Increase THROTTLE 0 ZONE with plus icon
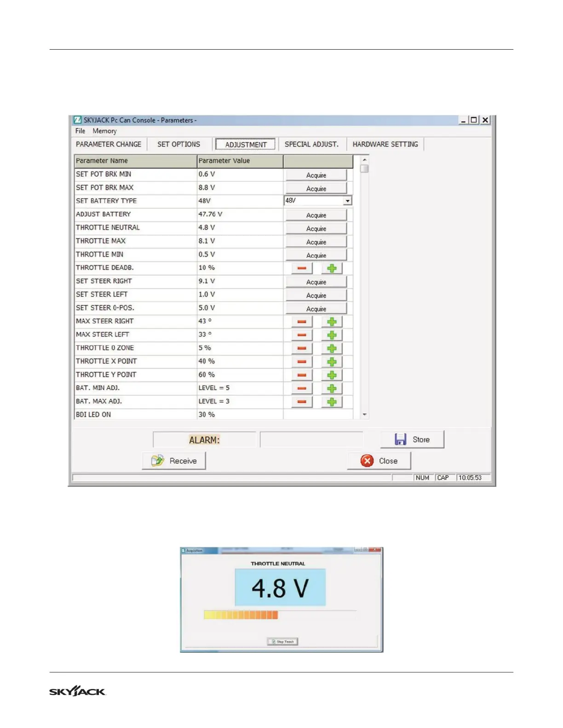The width and height of the screenshot is (563, 728). 332,348
